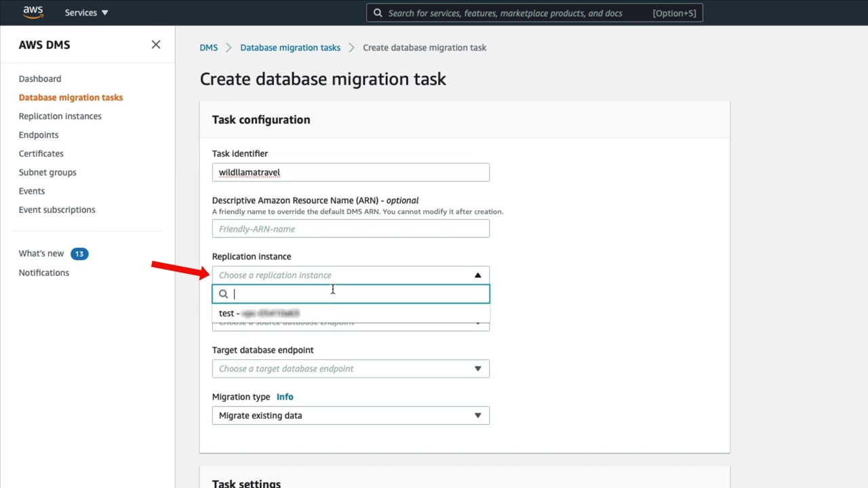
Task: Click the Friendly-ARN-name text field
Action: point(351,229)
